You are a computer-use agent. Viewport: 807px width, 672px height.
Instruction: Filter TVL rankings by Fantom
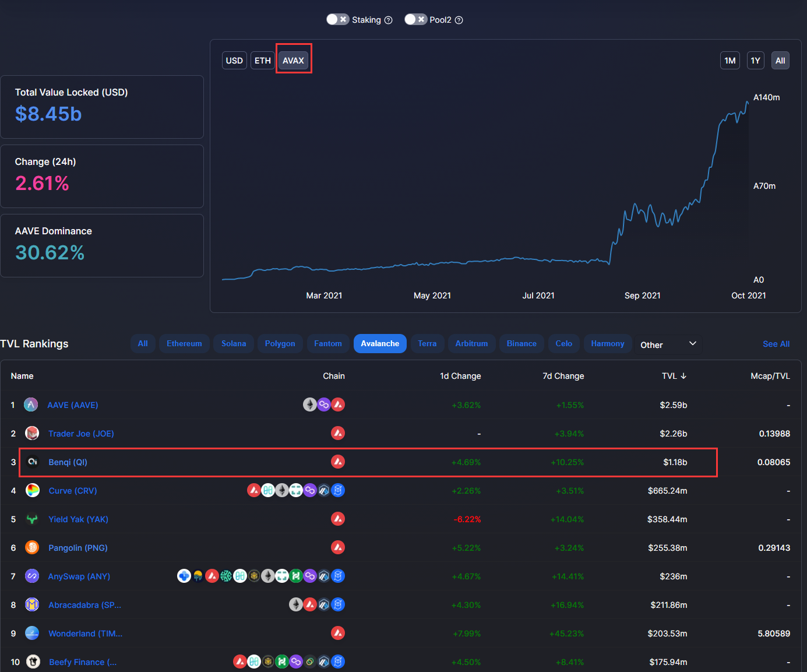pyautogui.click(x=328, y=344)
